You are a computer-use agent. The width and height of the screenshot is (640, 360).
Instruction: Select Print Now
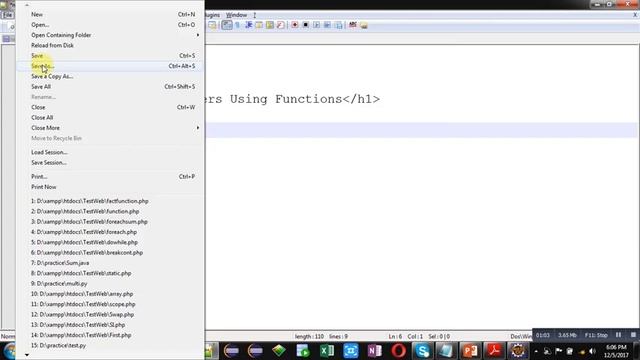[x=110, y=187]
